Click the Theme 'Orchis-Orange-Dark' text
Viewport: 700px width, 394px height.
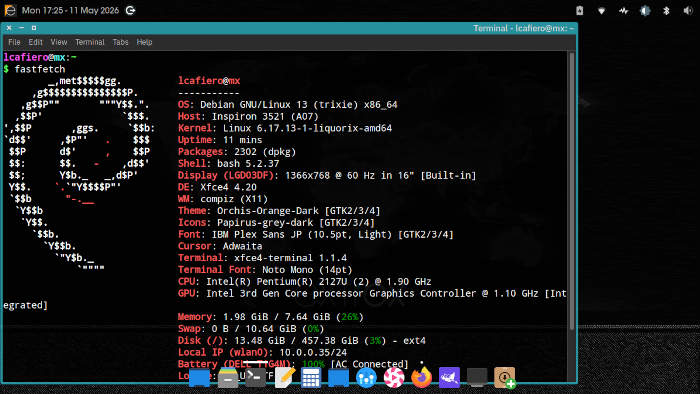pos(268,211)
